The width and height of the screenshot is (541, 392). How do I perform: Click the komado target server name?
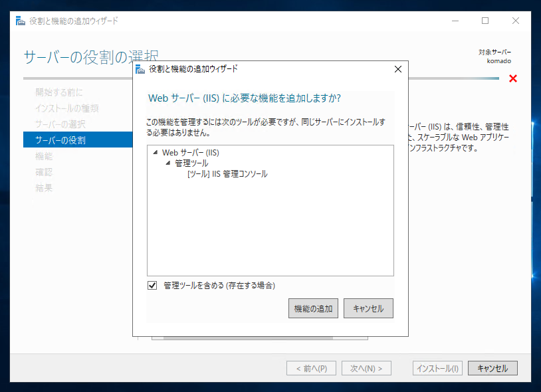499,61
